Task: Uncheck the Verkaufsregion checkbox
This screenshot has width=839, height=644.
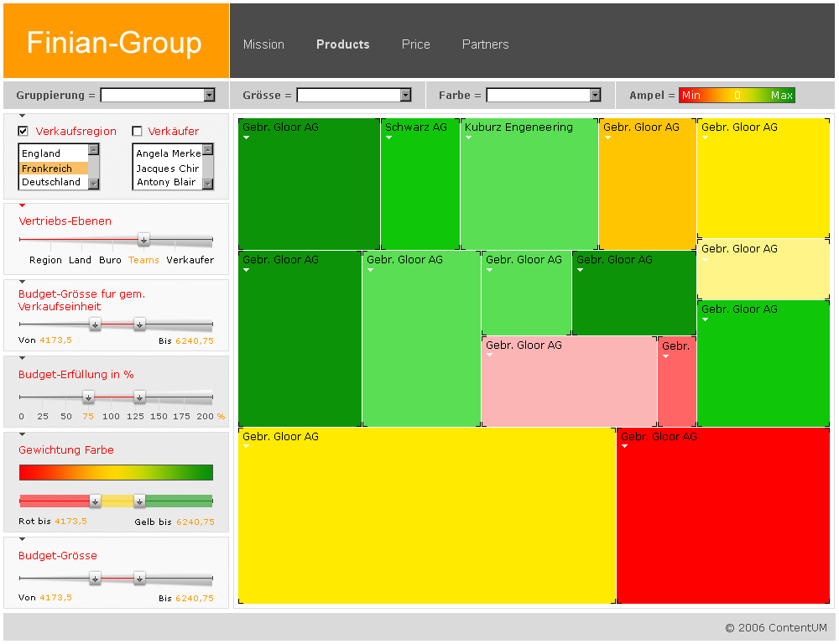Action: [23, 132]
